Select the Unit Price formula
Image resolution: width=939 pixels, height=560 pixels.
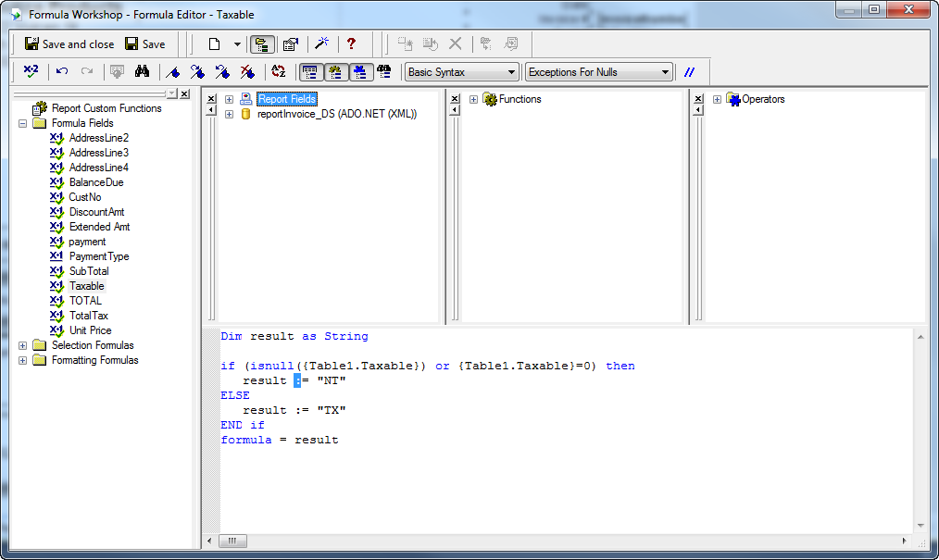click(x=91, y=330)
